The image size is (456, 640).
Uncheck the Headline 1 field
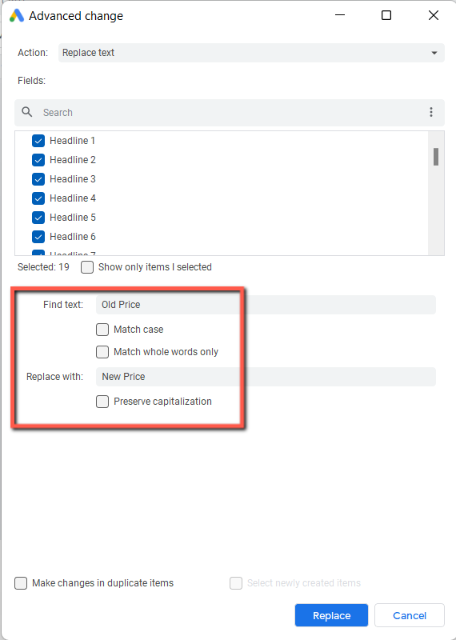[38, 141]
